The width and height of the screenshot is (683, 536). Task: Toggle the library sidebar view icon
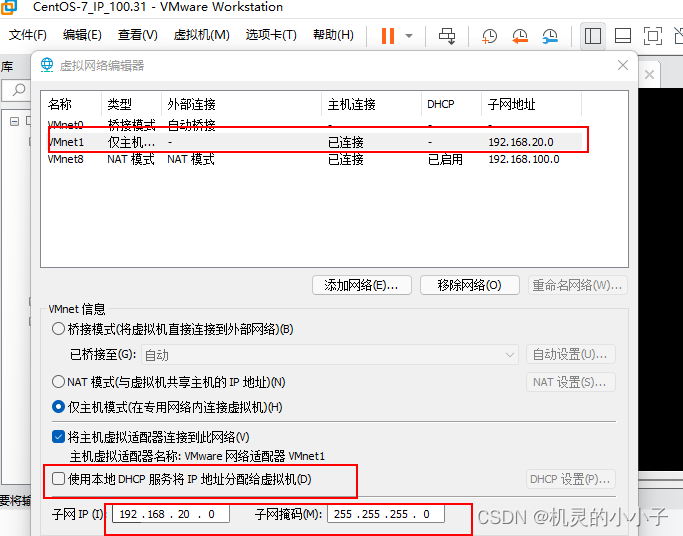(x=592, y=36)
